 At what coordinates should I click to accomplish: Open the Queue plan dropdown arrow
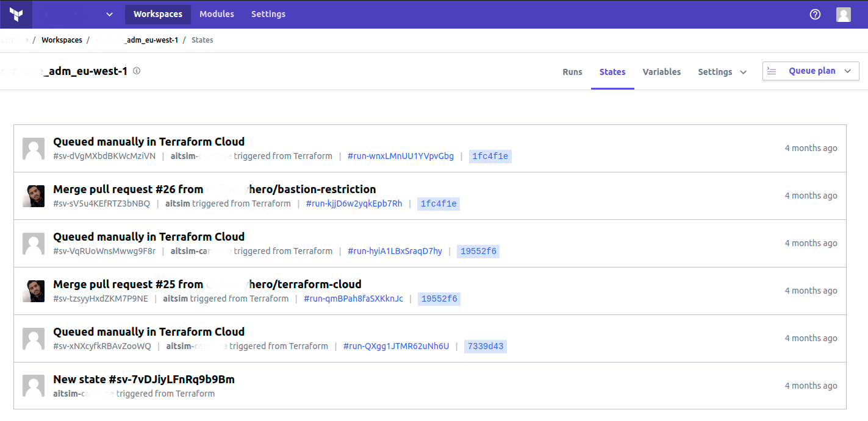847,71
